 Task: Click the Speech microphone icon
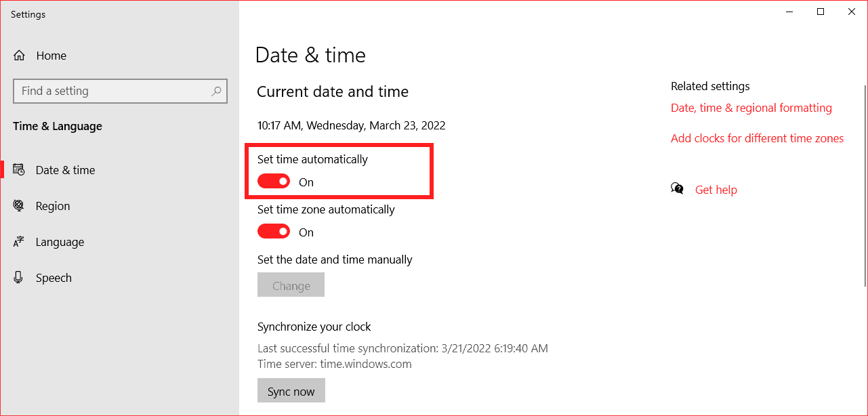[18, 277]
